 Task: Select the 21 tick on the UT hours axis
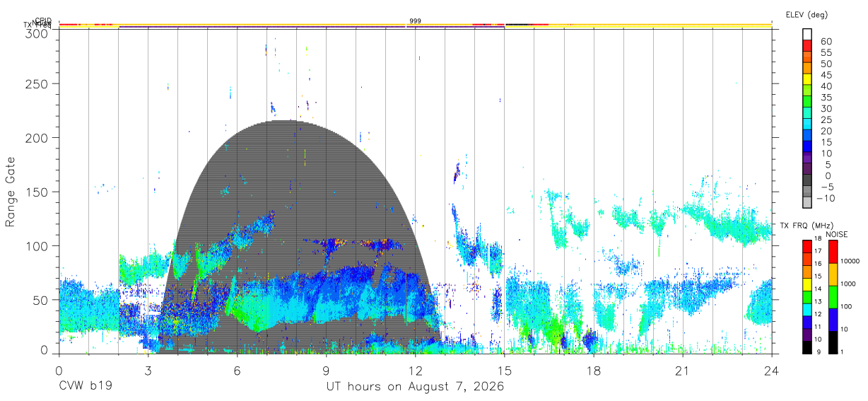pos(682,371)
